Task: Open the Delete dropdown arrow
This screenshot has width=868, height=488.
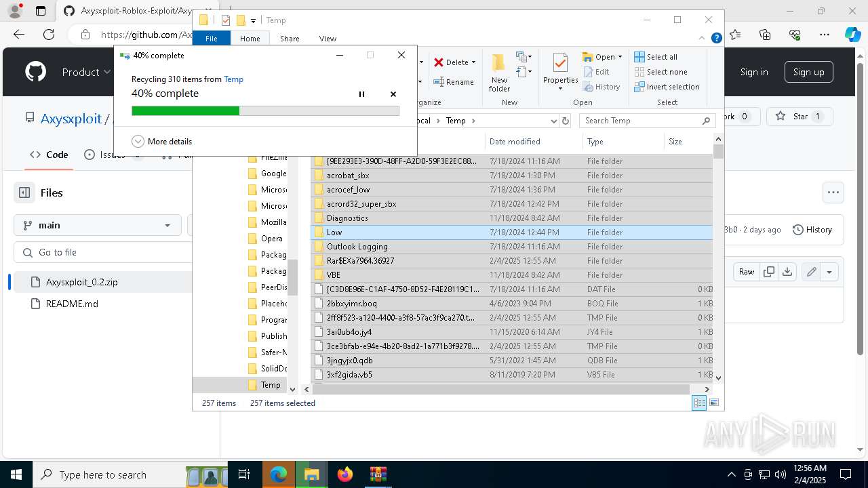Action: [473, 62]
